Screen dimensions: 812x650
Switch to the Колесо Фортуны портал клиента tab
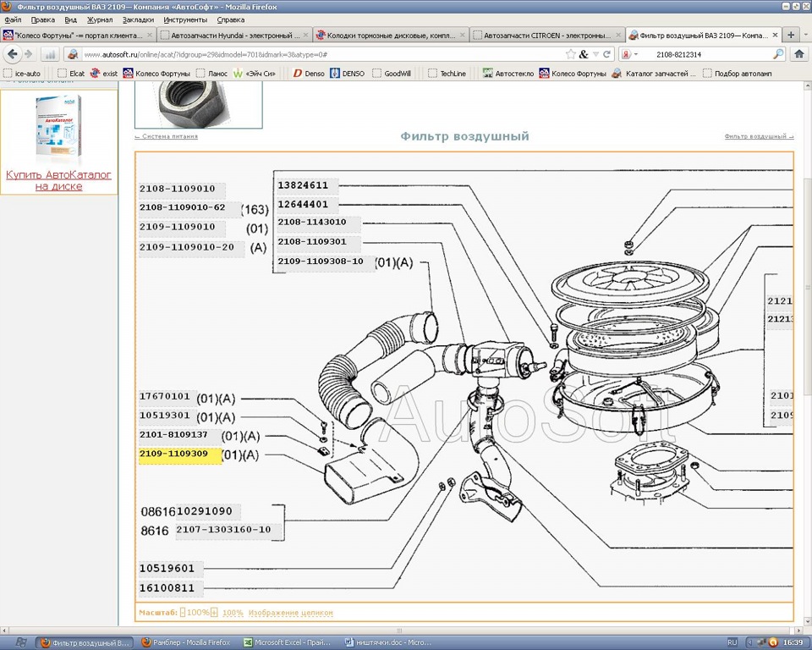(78, 36)
